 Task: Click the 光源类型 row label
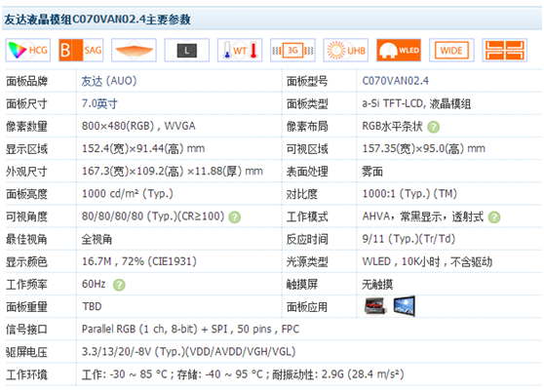click(x=307, y=261)
